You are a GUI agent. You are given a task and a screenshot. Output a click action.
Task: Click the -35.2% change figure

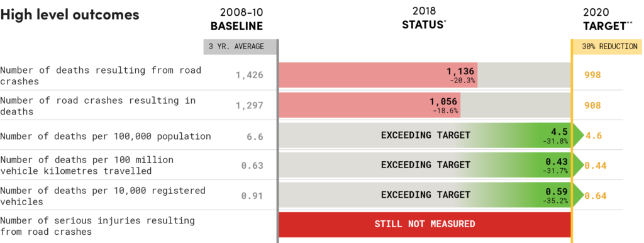(x=555, y=201)
